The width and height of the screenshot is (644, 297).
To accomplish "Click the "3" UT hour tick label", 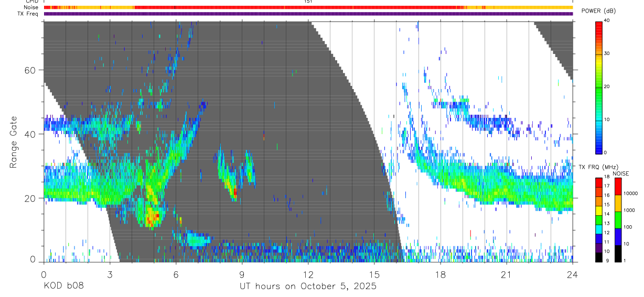I will click(x=110, y=274).
